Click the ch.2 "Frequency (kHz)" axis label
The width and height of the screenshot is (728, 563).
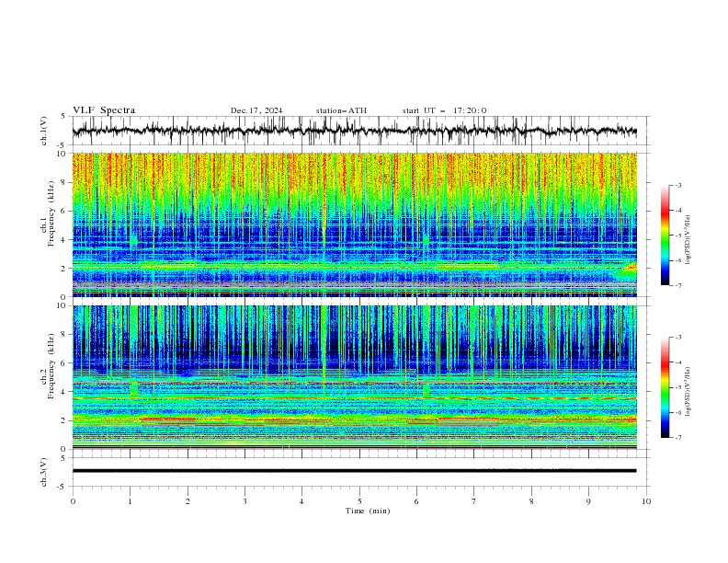(x=51, y=365)
